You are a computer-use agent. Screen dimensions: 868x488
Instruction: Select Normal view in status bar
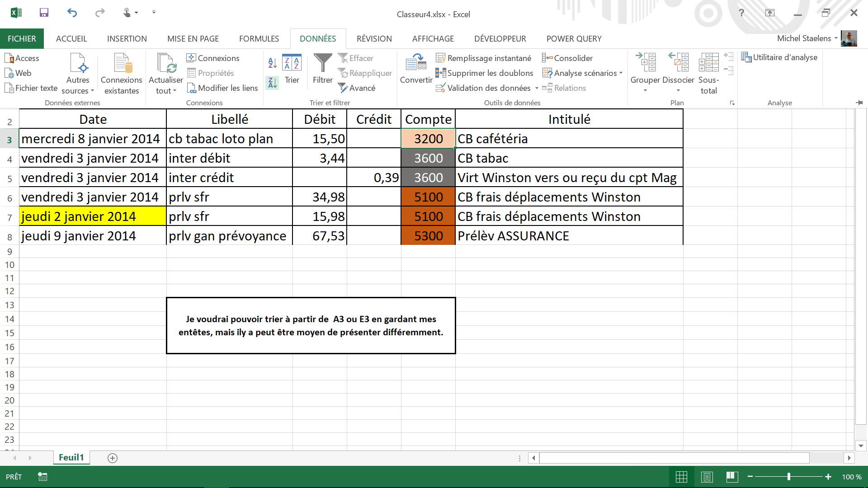point(681,477)
